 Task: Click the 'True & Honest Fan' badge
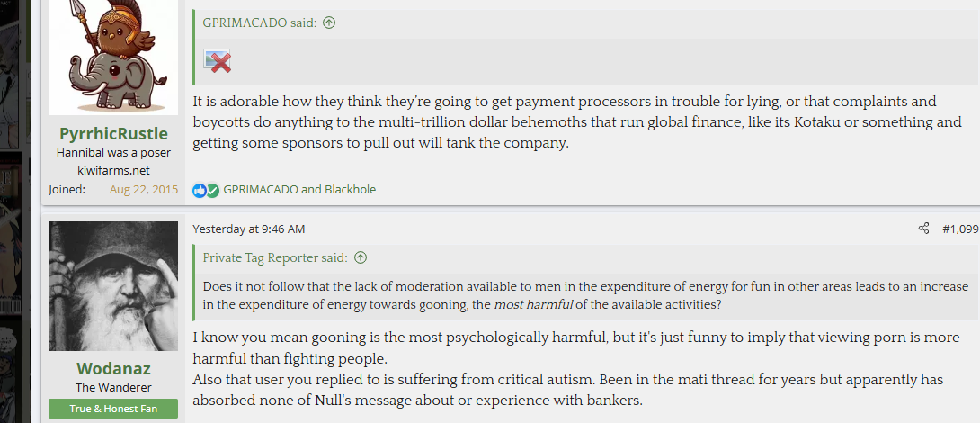pyautogui.click(x=113, y=409)
